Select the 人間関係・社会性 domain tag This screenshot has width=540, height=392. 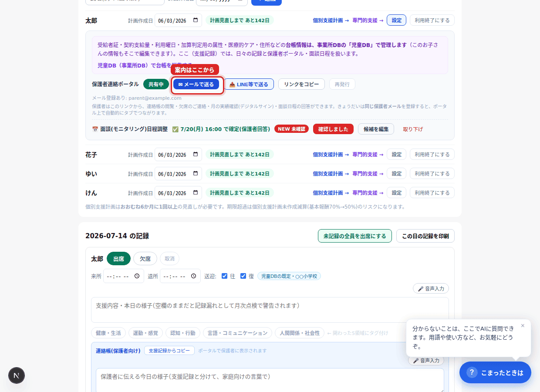pyautogui.click(x=300, y=333)
